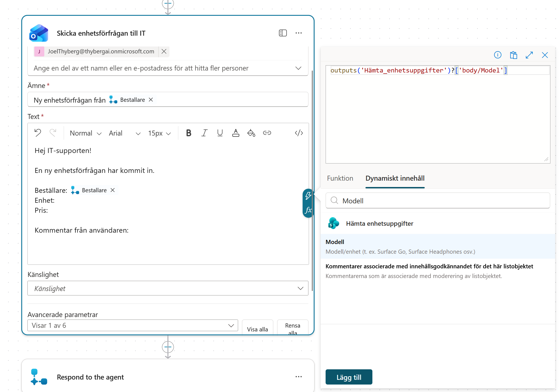Viewport: 559px width, 392px height.
Task: Remove JoelThyberg email recipient
Action: 164,51
